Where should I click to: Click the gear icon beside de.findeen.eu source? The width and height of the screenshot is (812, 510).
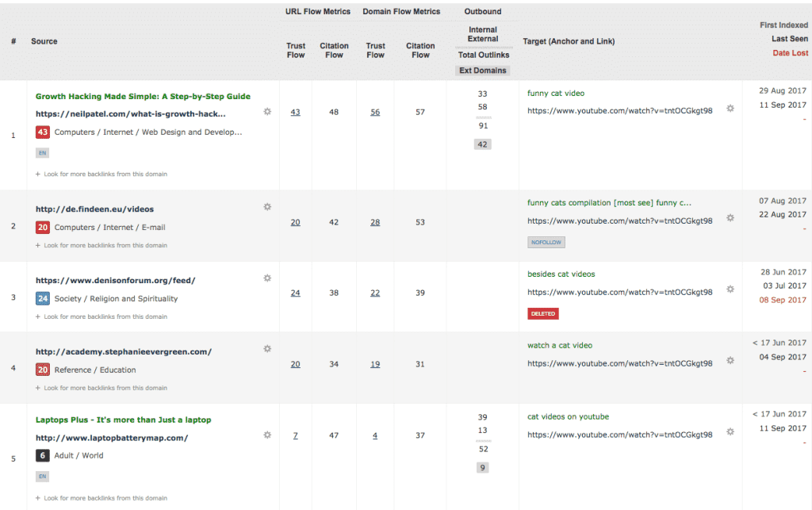[267, 206]
